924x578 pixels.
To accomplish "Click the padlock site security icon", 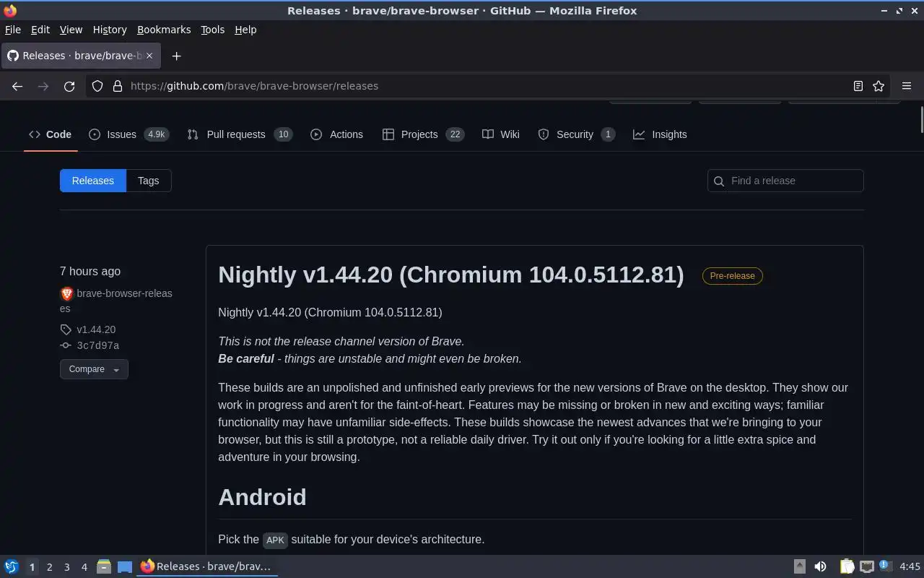I will coord(118,86).
